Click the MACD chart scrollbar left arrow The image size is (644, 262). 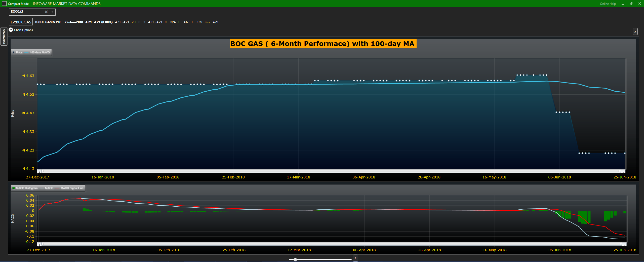click(39, 244)
